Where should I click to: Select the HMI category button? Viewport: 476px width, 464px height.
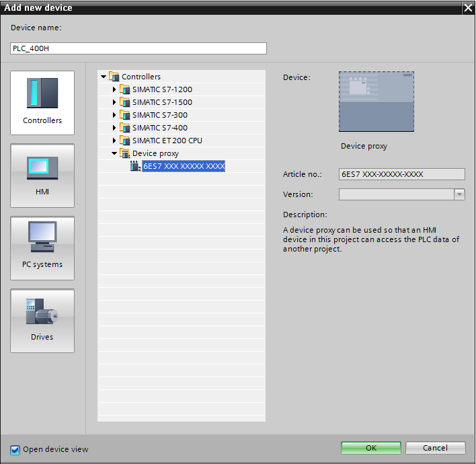pyautogui.click(x=42, y=176)
